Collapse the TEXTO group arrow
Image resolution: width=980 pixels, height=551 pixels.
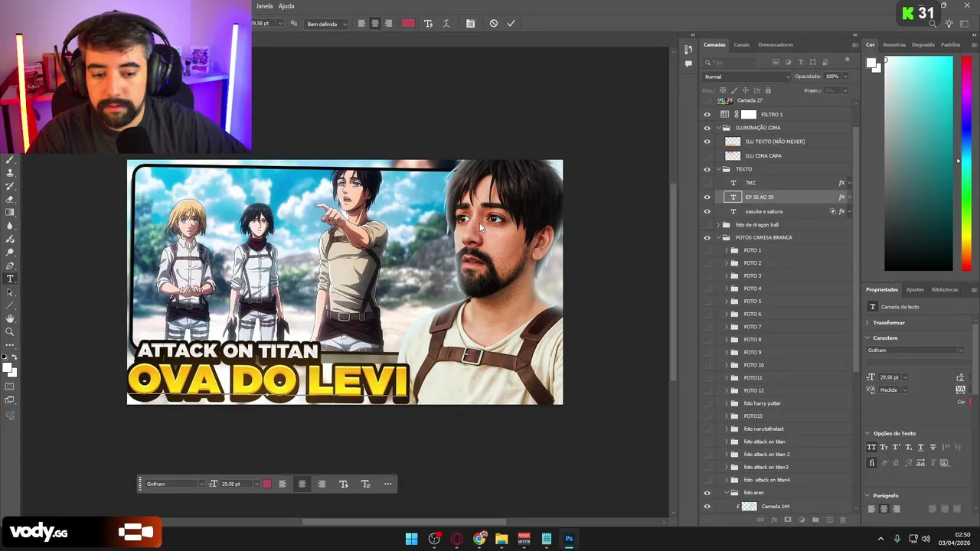pyautogui.click(x=718, y=169)
